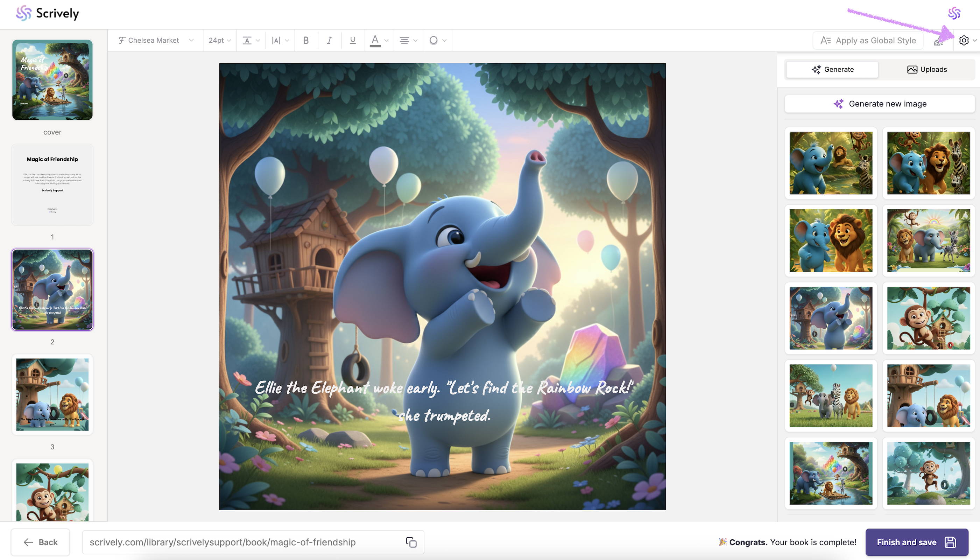
Task: Switch to the Generate tab
Action: coord(832,70)
